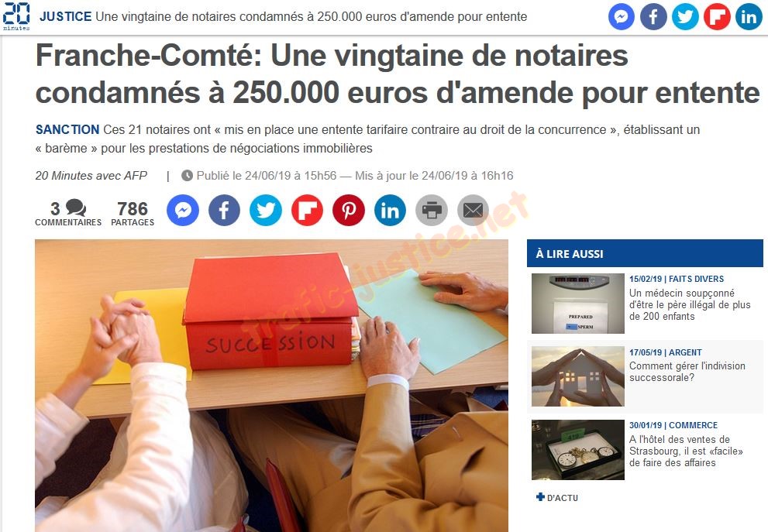Viewport: 768px width, 532px height.
Task: Share via Messenger icon in top header
Action: coord(621,16)
